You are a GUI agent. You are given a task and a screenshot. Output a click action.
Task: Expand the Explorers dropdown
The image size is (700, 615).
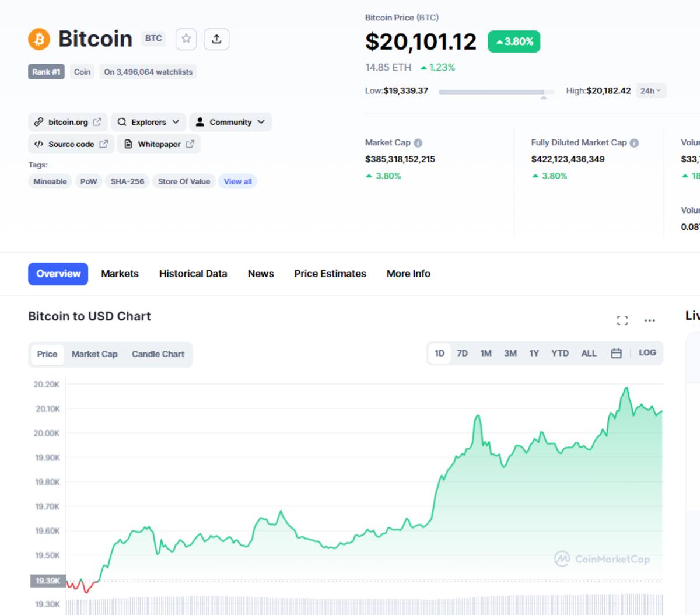click(149, 122)
